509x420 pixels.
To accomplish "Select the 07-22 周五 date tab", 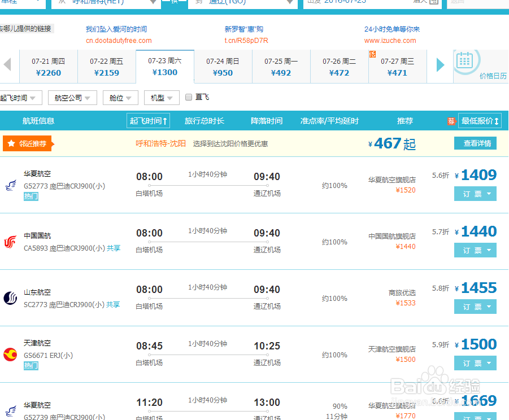I will (x=106, y=67).
